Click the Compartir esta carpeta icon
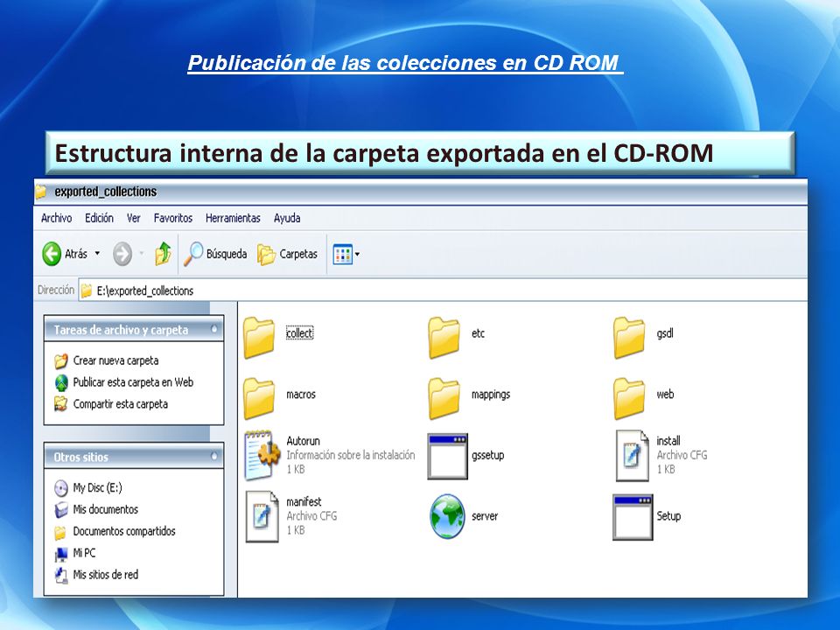 [x=61, y=404]
